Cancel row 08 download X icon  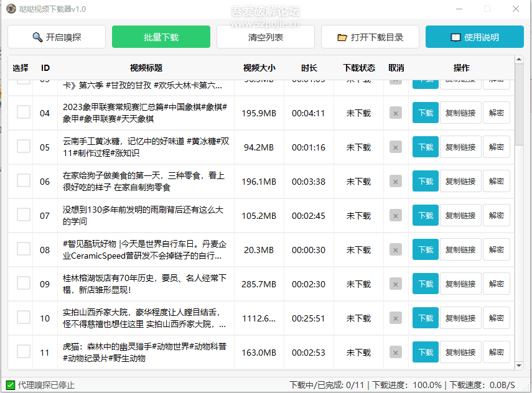(396, 250)
